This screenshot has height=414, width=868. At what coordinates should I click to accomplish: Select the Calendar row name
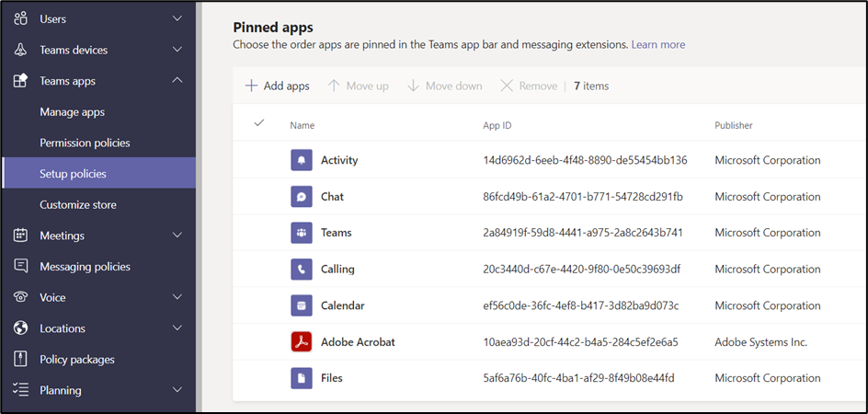tap(343, 305)
